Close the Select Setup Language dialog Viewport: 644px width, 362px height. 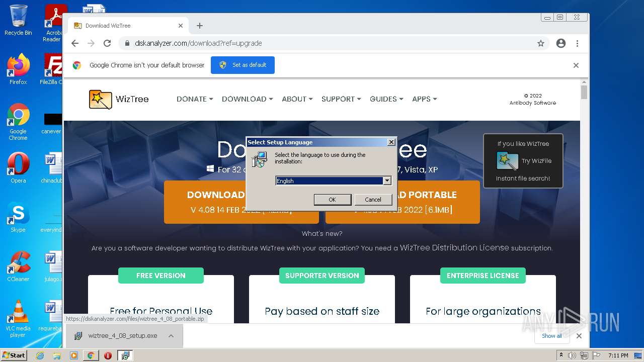click(x=391, y=142)
